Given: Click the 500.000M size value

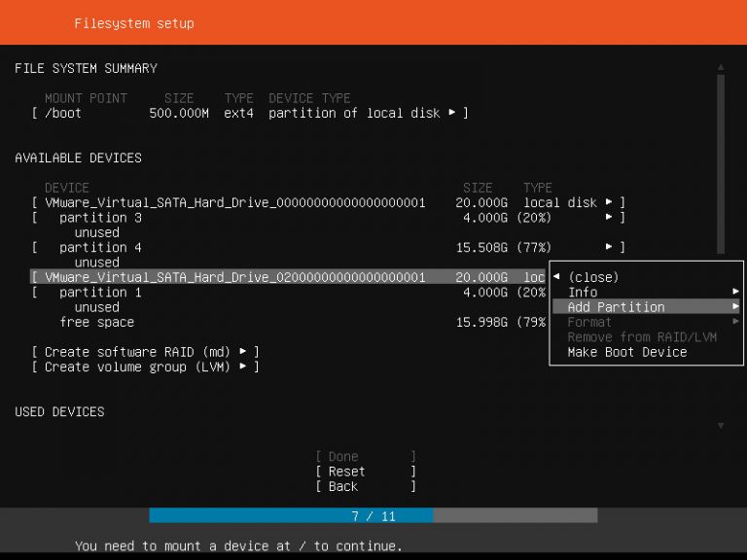Looking at the screenshot, I should [x=179, y=114].
